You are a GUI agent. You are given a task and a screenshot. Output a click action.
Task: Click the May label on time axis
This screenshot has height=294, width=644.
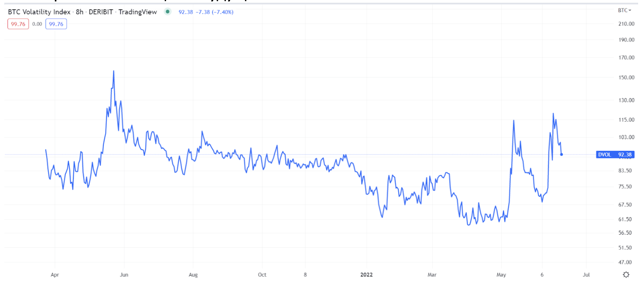[501, 275]
